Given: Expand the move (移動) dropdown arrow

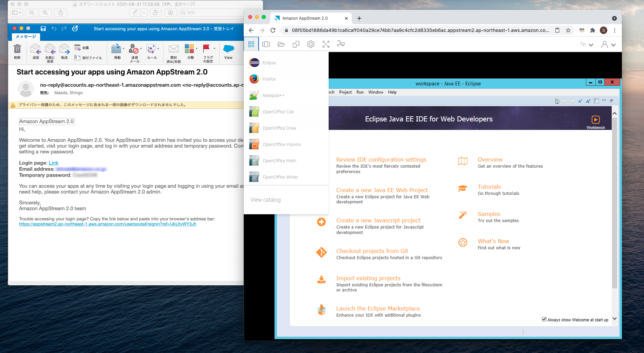Looking at the screenshot, I should [x=123, y=49].
